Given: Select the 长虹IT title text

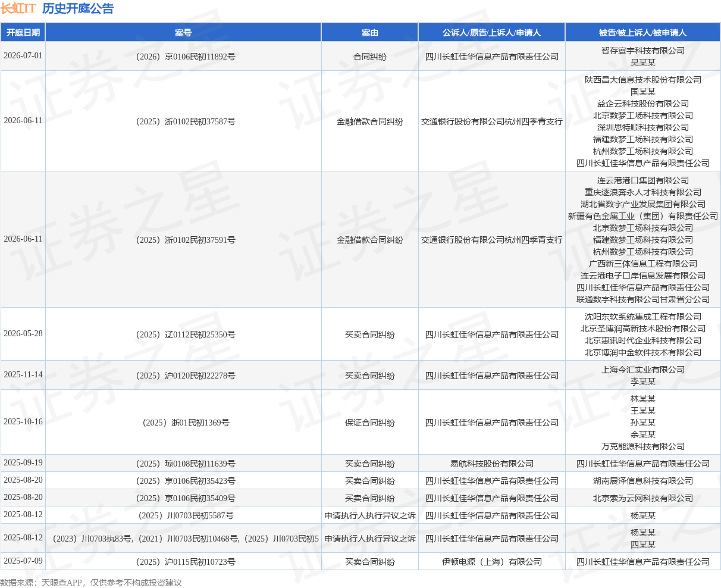Looking at the screenshot, I should [18, 8].
